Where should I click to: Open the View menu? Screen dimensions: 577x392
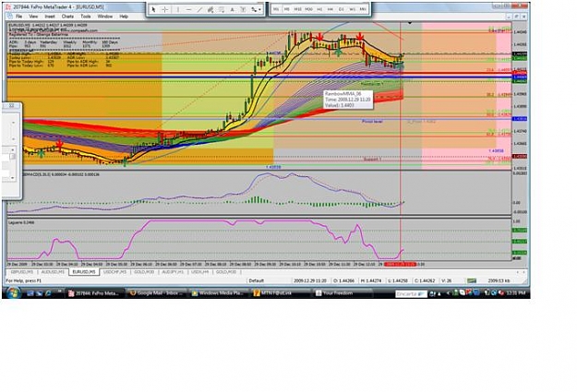(33, 17)
